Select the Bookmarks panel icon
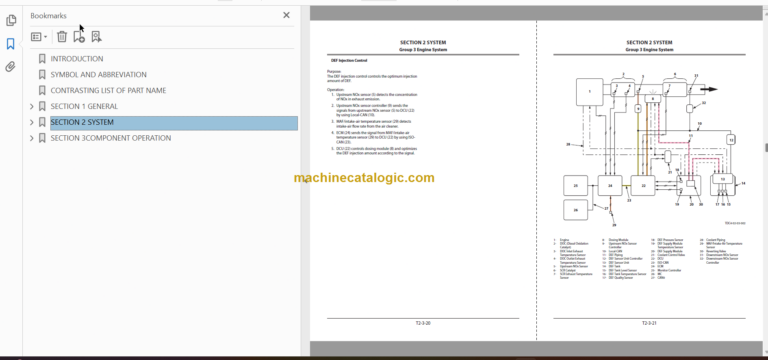Screen dimensions: 768x360 point(11,44)
